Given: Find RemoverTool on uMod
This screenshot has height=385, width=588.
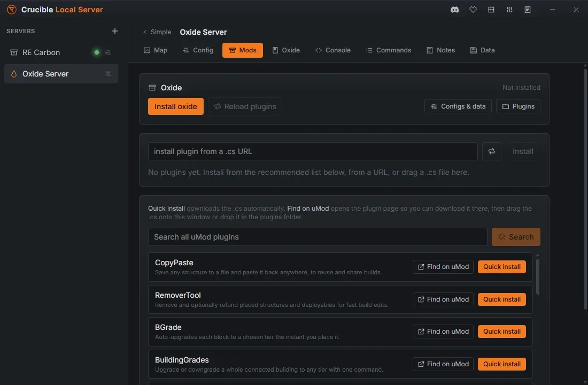Looking at the screenshot, I should click(443, 299).
